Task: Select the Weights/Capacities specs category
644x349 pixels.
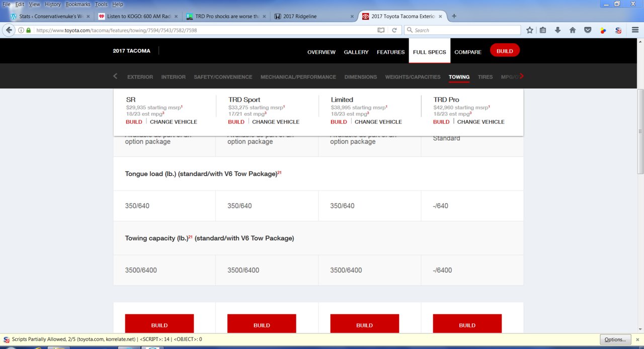Action: (x=413, y=77)
